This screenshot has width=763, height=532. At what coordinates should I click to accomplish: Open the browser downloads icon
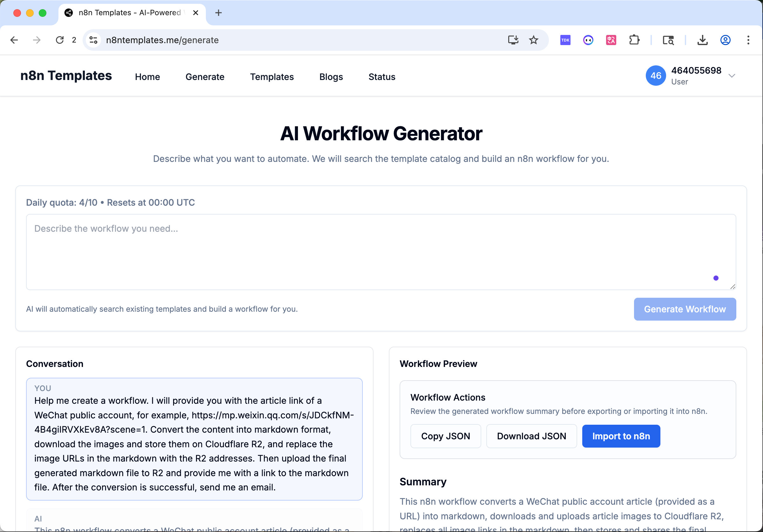pos(702,40)
